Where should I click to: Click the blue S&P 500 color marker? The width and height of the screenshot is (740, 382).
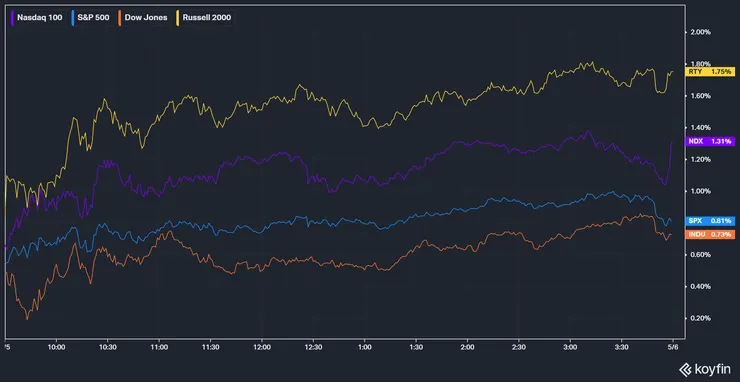tap(72, 18)
